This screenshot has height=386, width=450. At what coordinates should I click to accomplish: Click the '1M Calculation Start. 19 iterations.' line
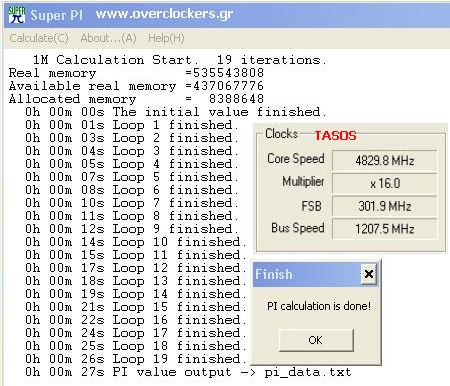point(179,60)
